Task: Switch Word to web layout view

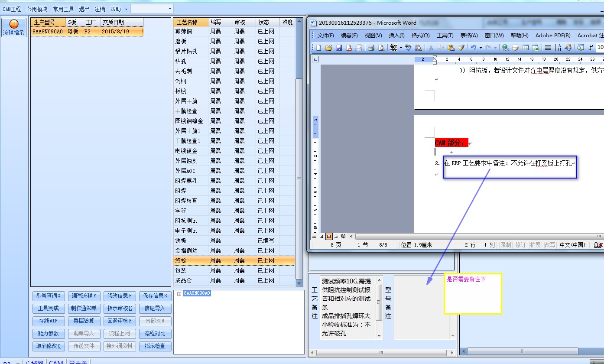Action: [321, 237]
